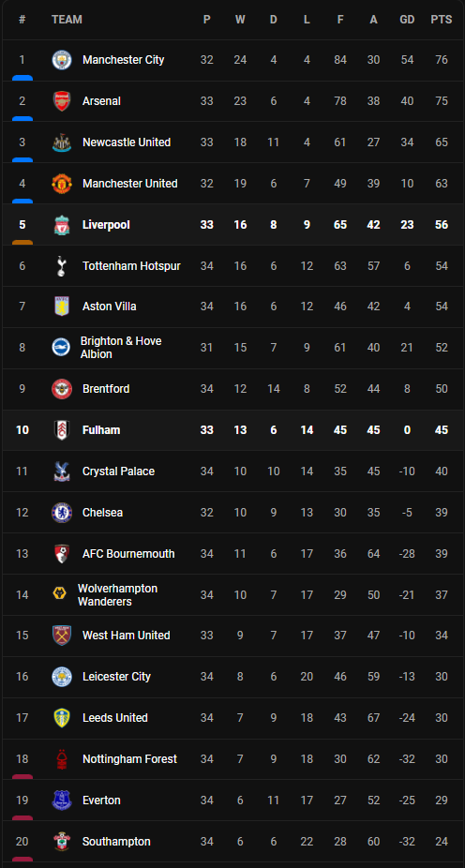Sort table by PTS column header

(442, 20)
